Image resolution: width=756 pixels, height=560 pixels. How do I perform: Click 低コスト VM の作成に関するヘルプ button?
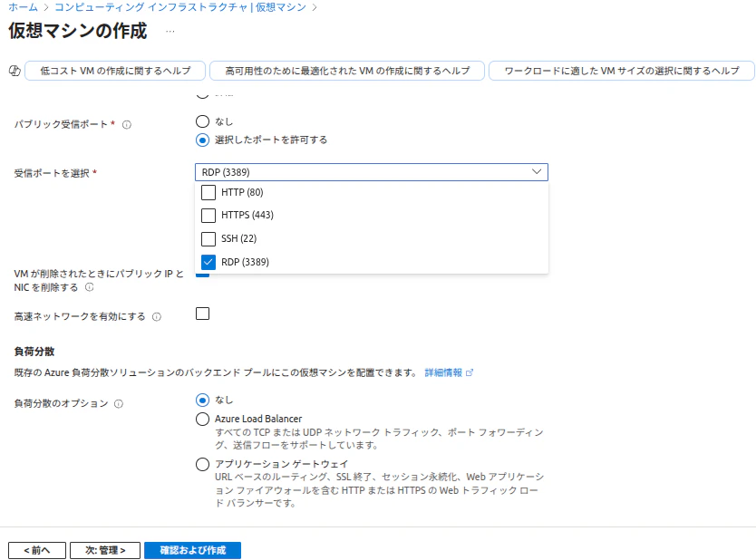[x=115, y=71]
